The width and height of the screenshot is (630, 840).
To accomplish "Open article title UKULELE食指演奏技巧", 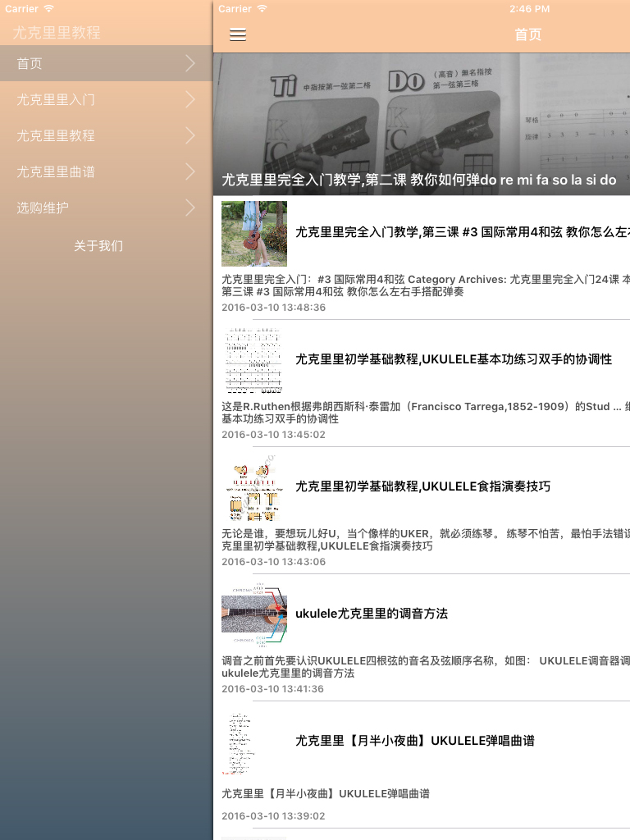I will 423,486.
